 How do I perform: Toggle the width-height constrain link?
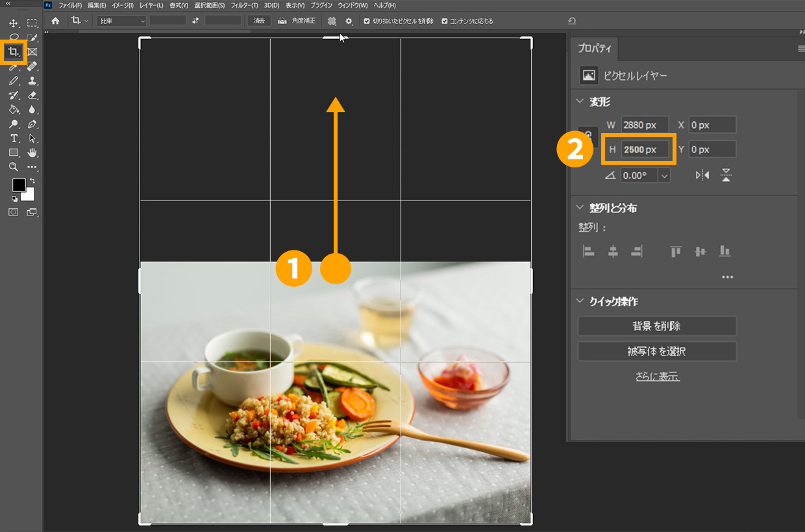pyautogui.click(x=588, y=136)
